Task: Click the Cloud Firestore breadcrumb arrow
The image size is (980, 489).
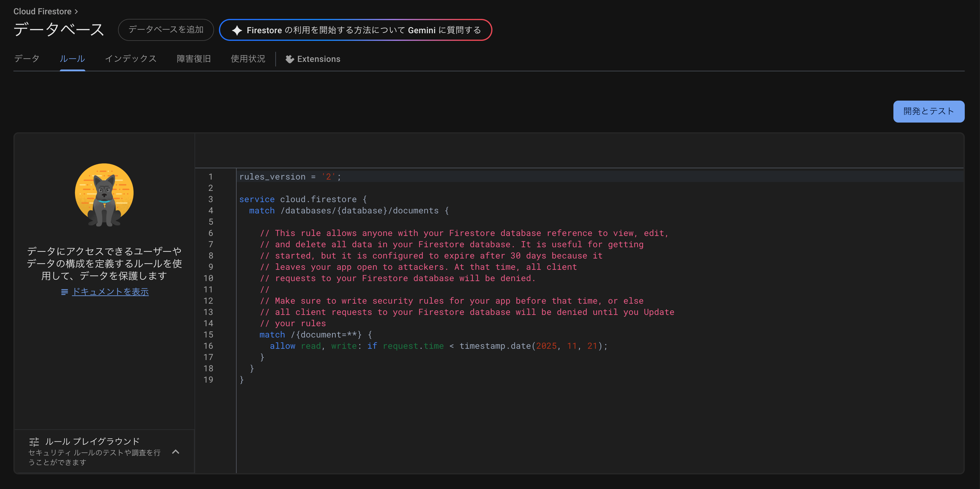Action: pos(77,12)
